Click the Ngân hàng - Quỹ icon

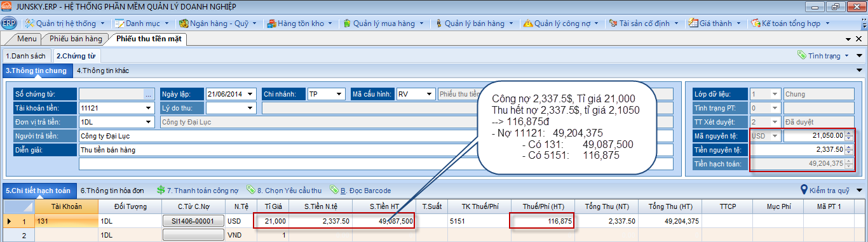[x=184, y=24]
